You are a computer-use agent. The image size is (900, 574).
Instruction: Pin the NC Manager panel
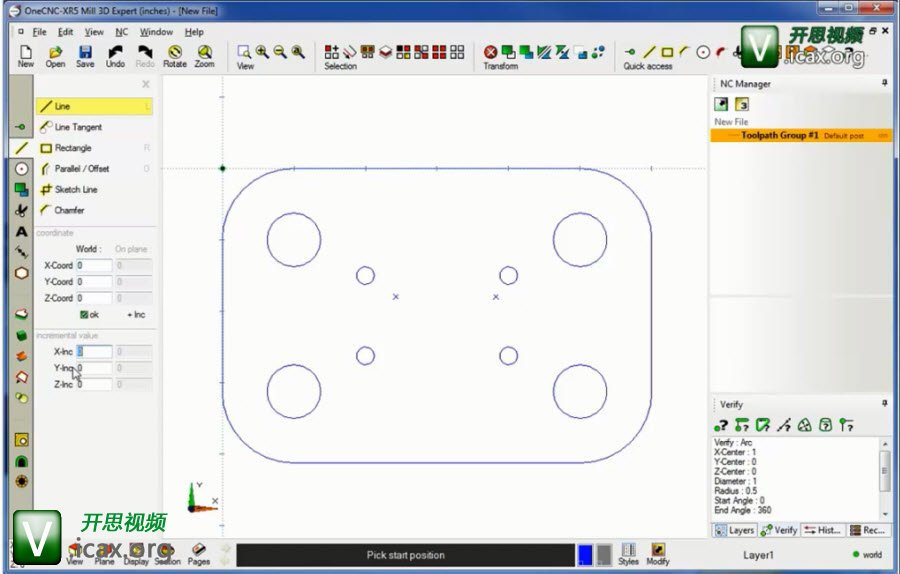885,83
